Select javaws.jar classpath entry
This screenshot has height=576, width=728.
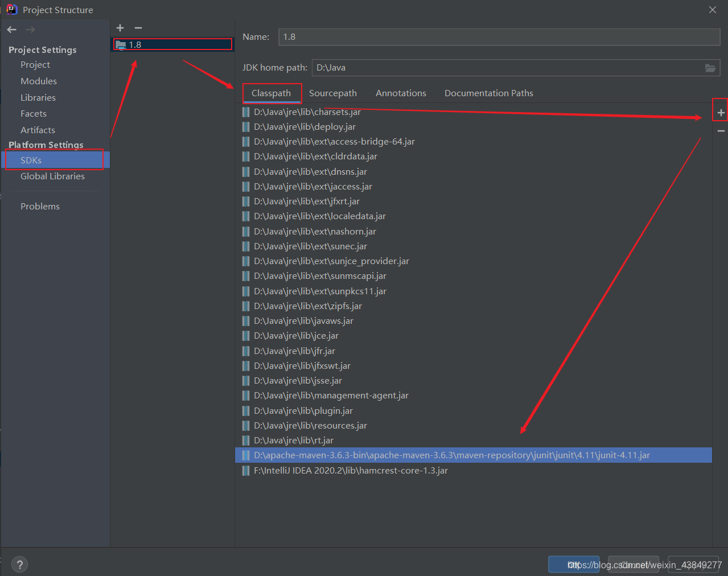click(474, 321)
